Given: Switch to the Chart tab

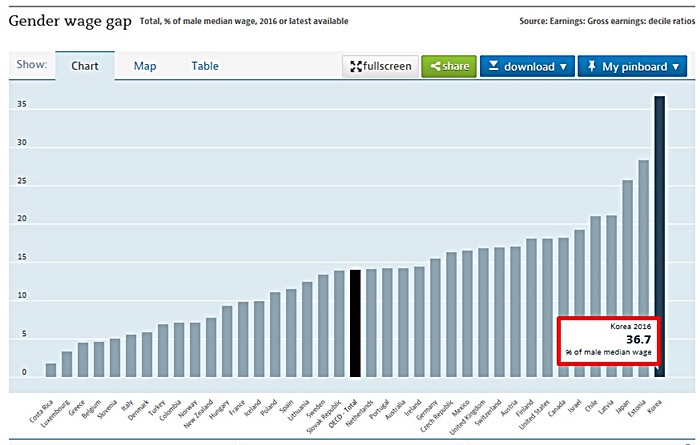Looking at the screenshot, I should pos(84,66).
